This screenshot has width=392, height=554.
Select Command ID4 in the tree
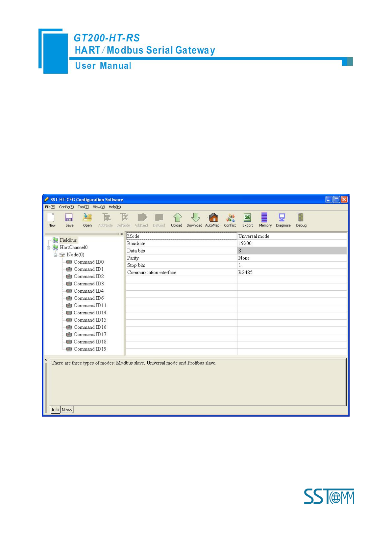pos(88,291)
